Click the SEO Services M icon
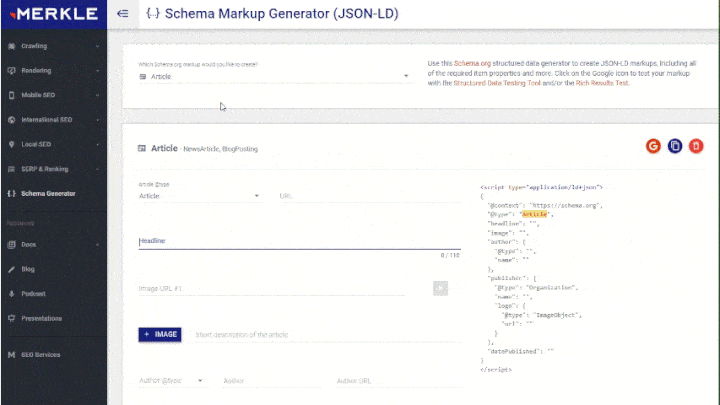 click(x=11, y=354)
